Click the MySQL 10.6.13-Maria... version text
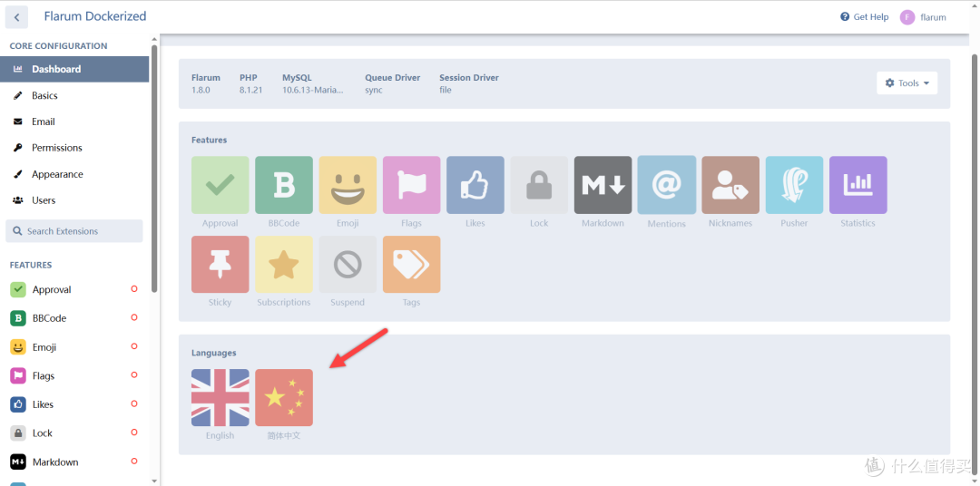This screenshot has width=980, height=486. [x=312, y=90]
